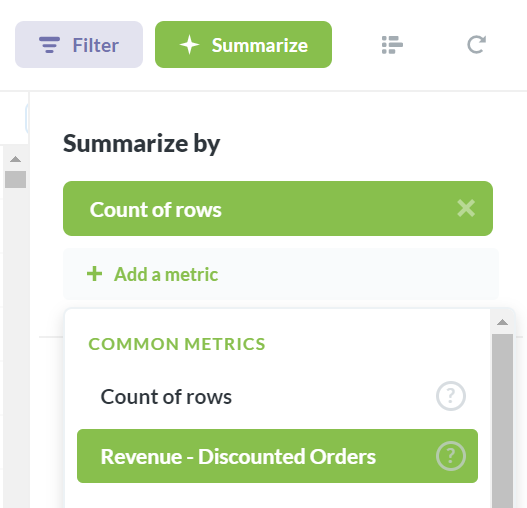Screen dimensions: 527x508
Task: Click the sparkle icon on Summarize
Action: click(x=189, y=45)
